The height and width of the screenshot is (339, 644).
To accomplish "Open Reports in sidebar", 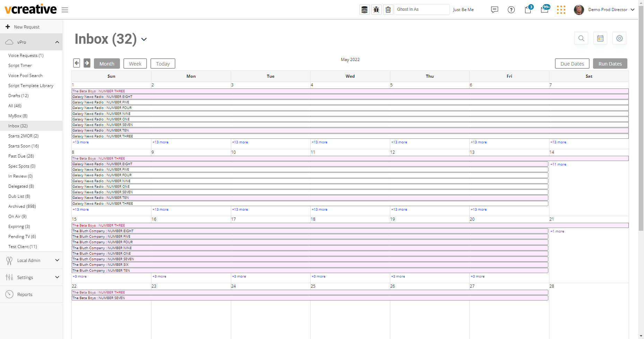I will pyautogui.click(x=25, y=294).
